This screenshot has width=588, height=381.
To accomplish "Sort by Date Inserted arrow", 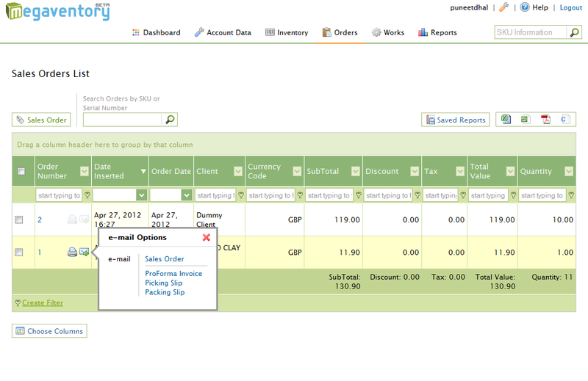I will [x=143, y=171].
